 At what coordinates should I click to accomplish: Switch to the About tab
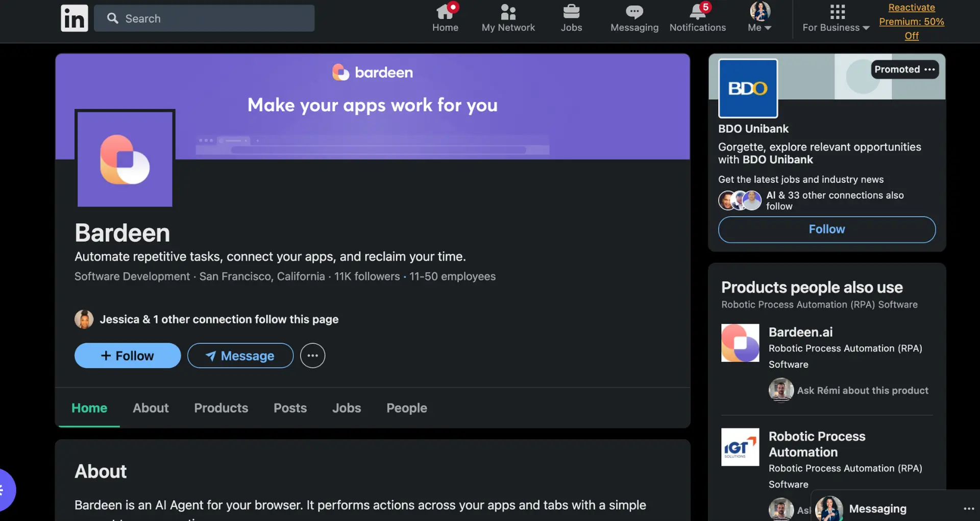[151, 408]
